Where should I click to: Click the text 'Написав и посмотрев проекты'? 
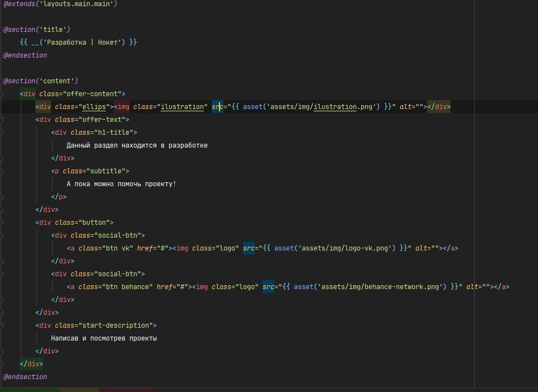104,338
